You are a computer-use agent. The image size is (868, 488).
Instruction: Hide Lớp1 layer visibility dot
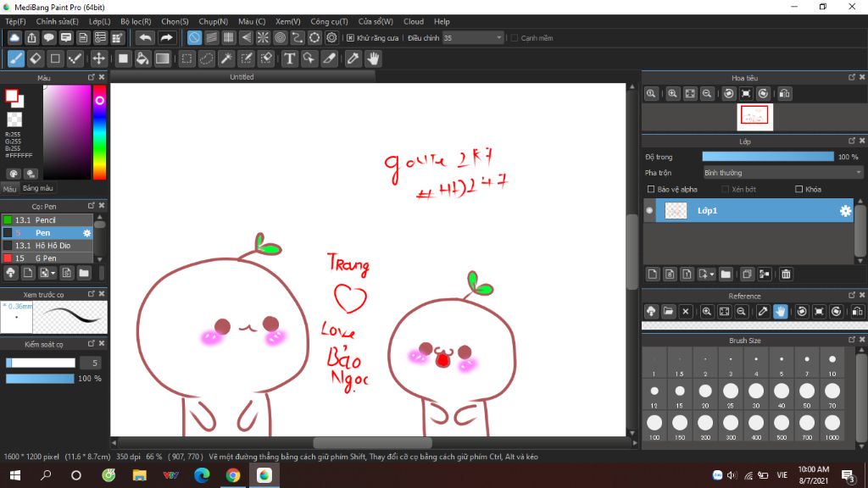pos(649,211)
